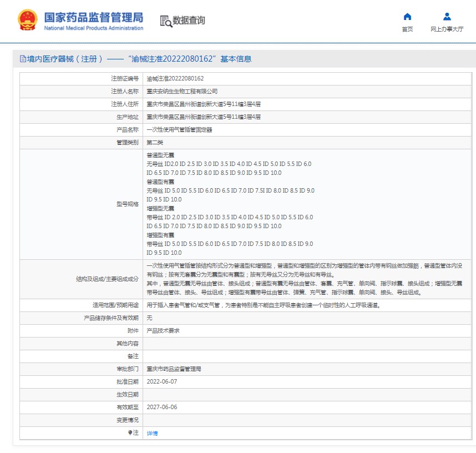Click the 无 storage conditions value

pyautogui.click(x=149, y=318)
